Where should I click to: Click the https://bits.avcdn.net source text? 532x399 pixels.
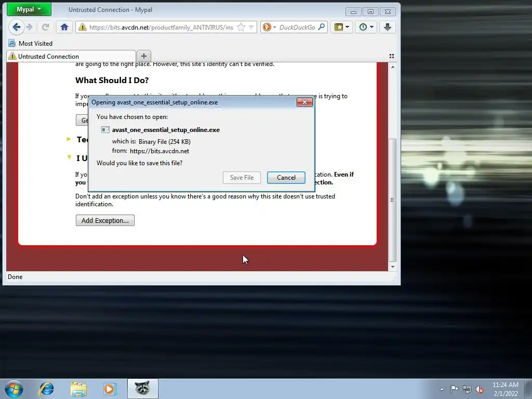click(159, 151)
